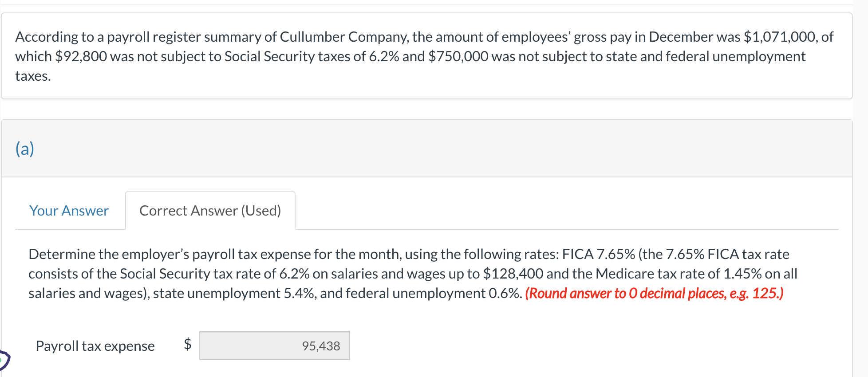Image resolution: width=868 pixels, height=377 pixels.
Task: Click the Payroll tax expense label
Action: click(95, 346)
